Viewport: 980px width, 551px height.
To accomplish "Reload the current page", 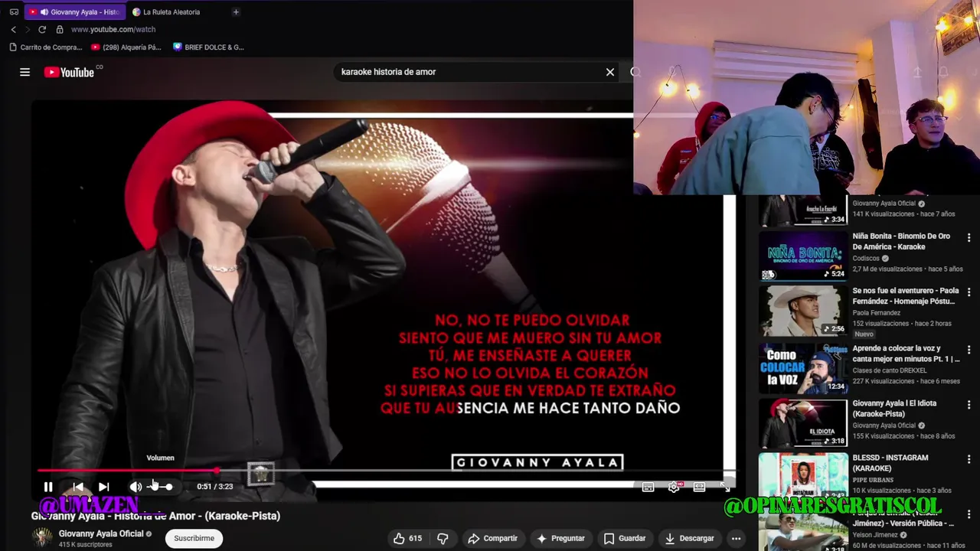I will point(42,29).
